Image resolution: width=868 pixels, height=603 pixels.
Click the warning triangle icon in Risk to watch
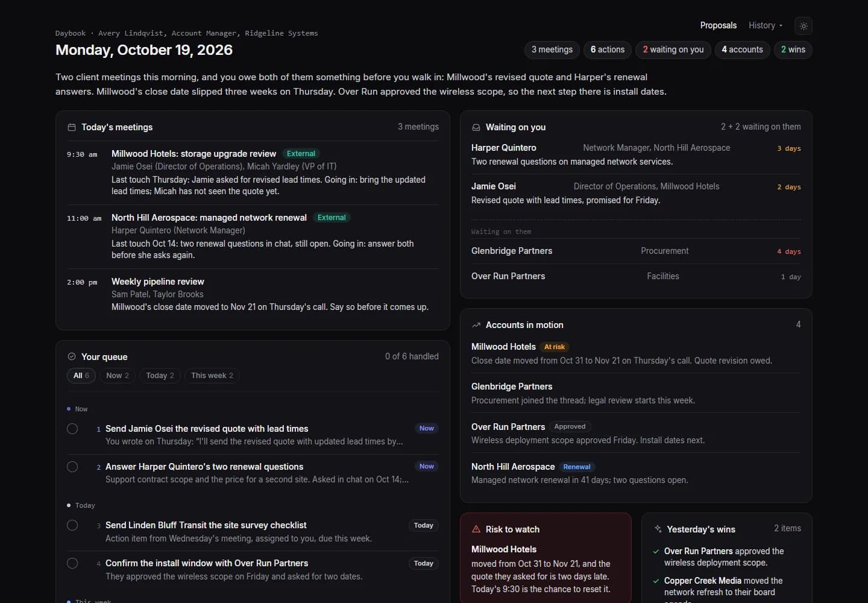click(x=476, y=529)
